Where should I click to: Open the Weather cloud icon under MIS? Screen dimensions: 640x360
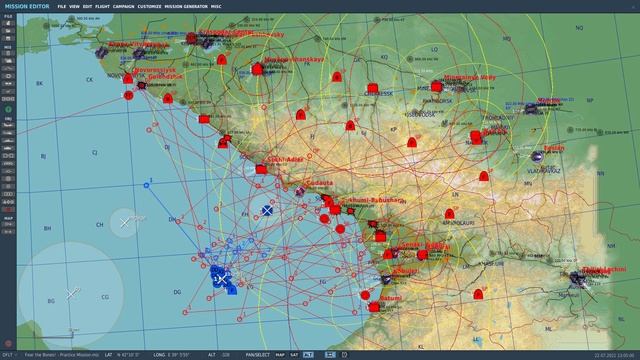tap(8, 61)
